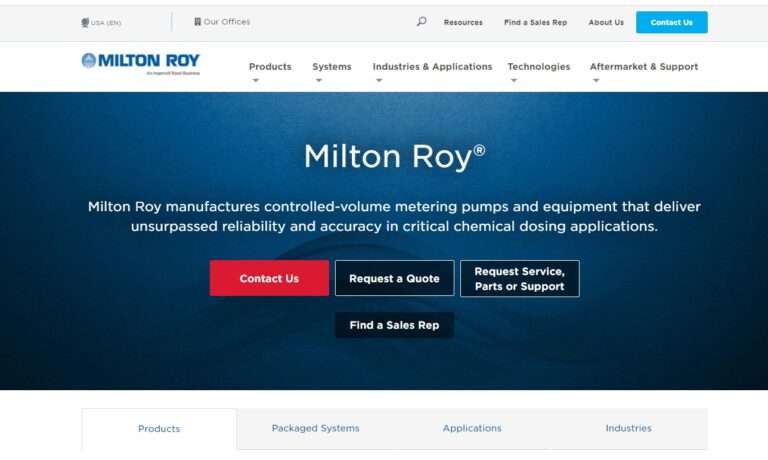
Task: Select the Products tab below the banner
Action: (x=159, y=429)
